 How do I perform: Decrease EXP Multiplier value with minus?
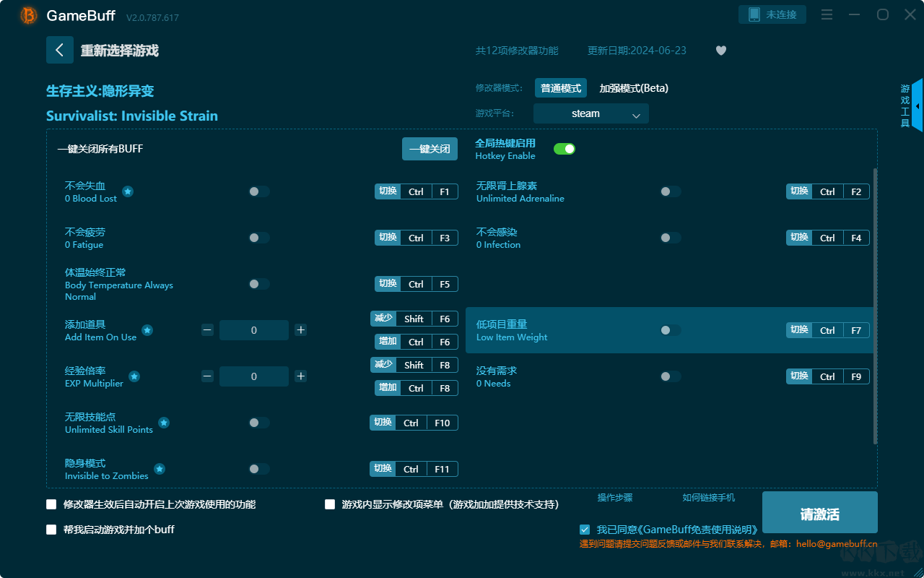pos(207,376)
